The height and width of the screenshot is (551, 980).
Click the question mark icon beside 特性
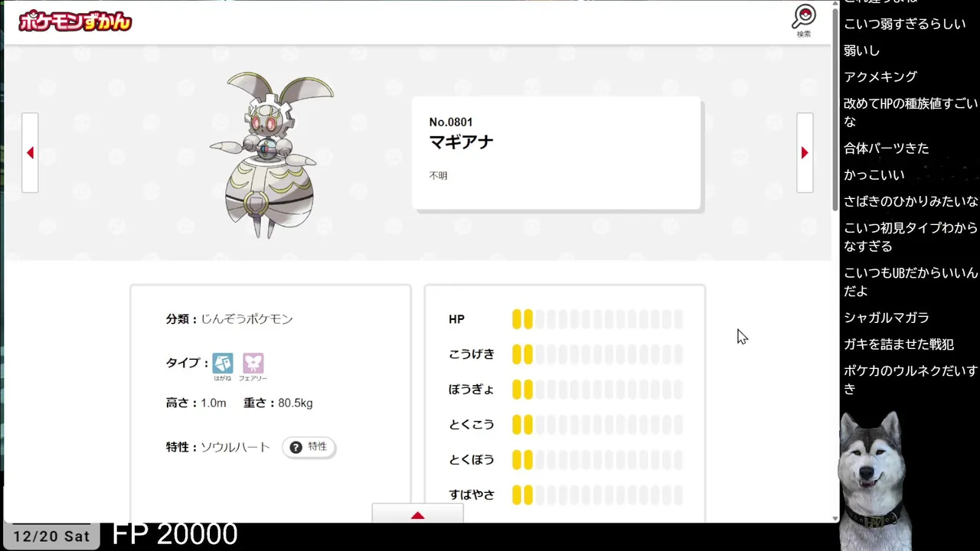click(296, 447)
